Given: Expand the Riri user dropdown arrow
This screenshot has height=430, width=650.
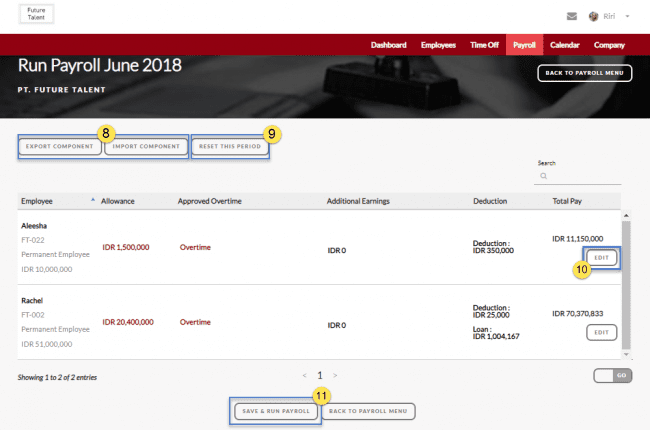Looking at the screenshot, I should (x=627, y=16).
